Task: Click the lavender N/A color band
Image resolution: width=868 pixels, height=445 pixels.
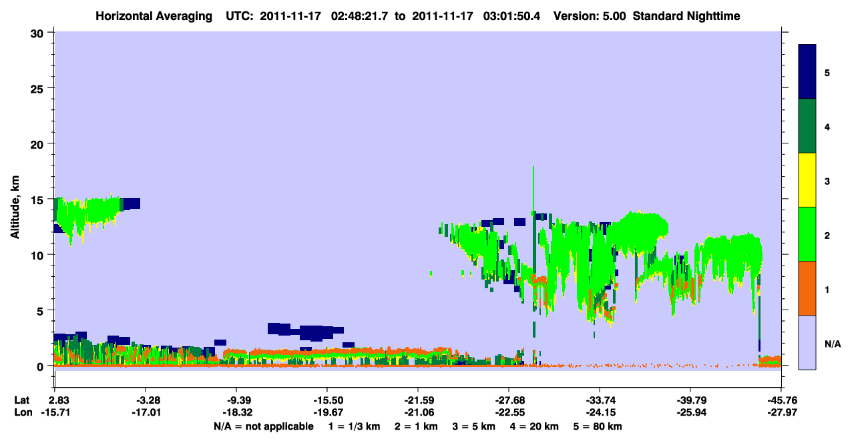Action: point(807,342)
